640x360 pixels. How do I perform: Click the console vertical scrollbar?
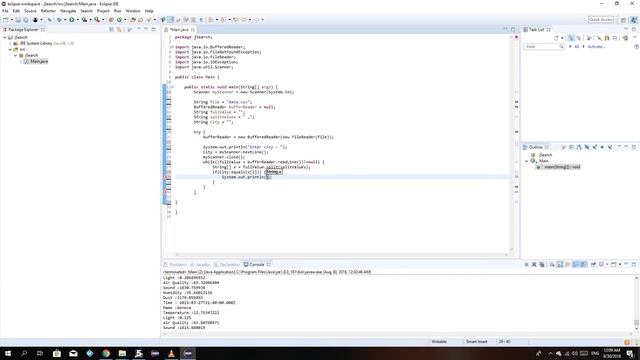coord(636,304)
